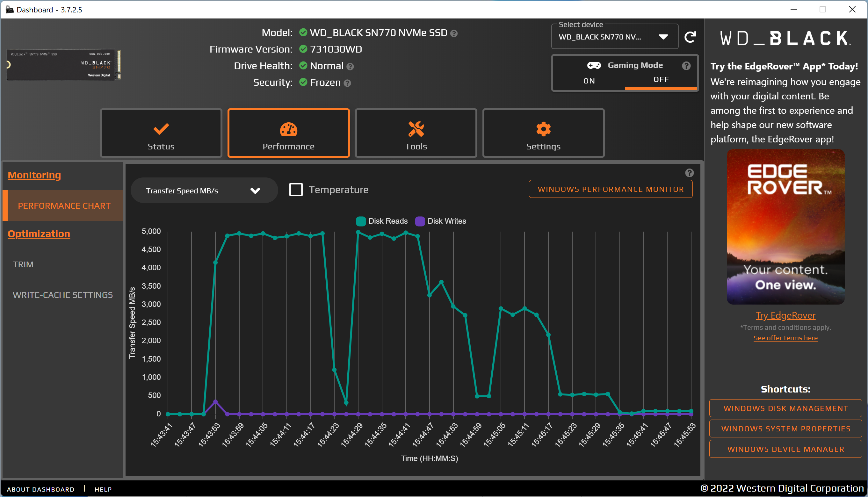
Task: Open the Select device dropdown
Action: [x=614, y=37]
